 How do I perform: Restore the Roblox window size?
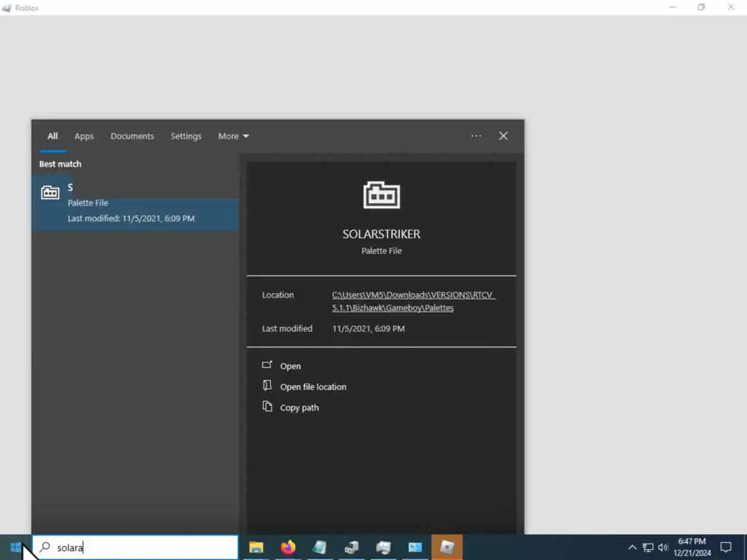click(701, 7)
